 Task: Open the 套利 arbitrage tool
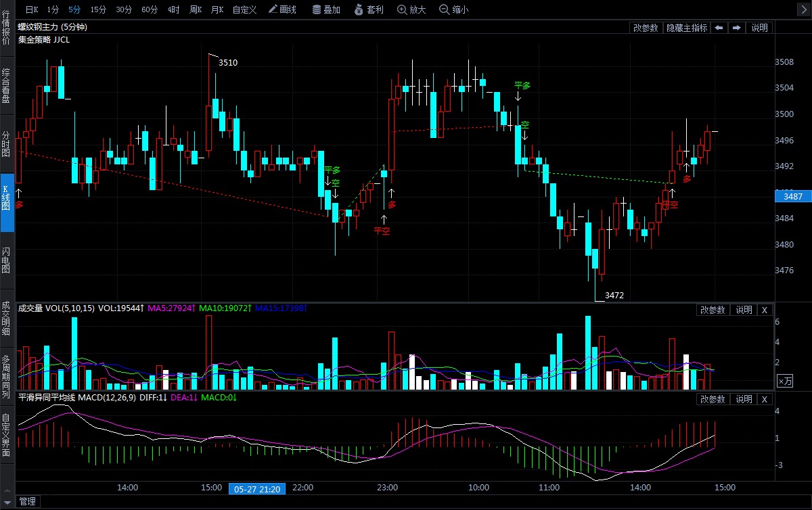[369, 9]
